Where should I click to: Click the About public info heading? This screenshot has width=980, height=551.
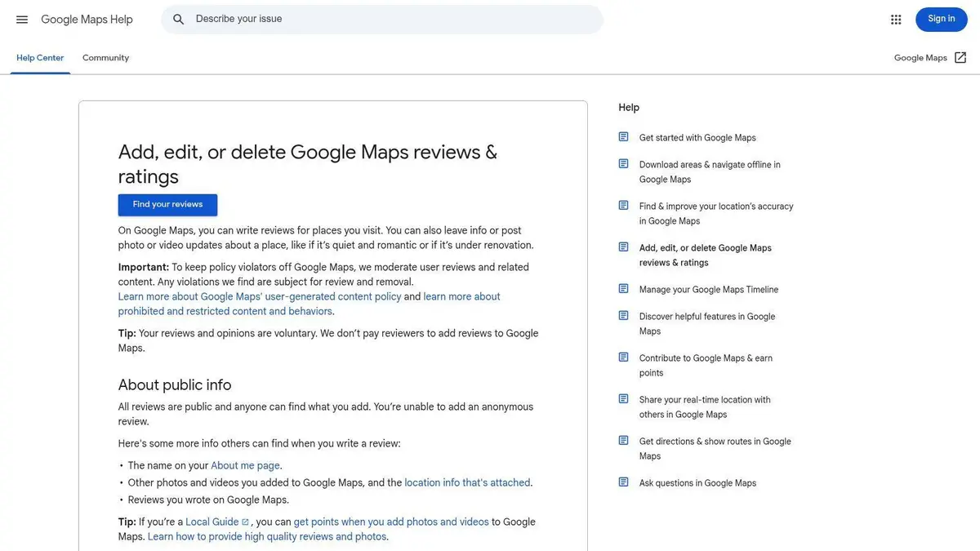(x=175, y=385)
